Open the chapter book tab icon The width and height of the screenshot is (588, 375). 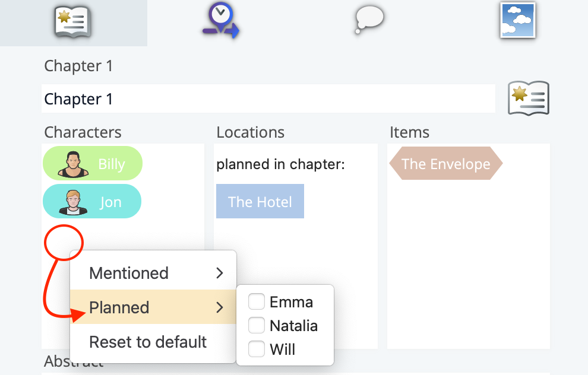[72, 22]
